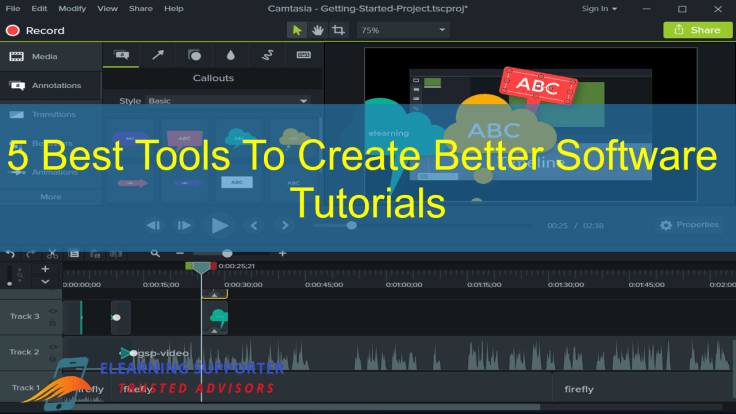Viewport: 736px width, 414px height.
Task: Select the Crop tool
Action: click(x=338, y=31)
